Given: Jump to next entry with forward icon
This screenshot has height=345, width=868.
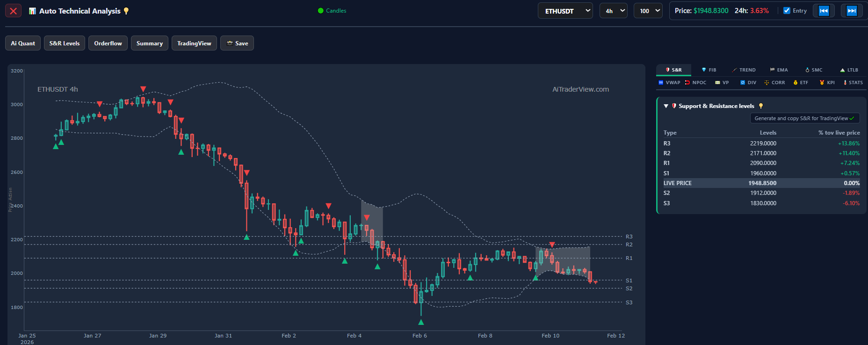Looking at the screenshot, I should pos(852,11).
